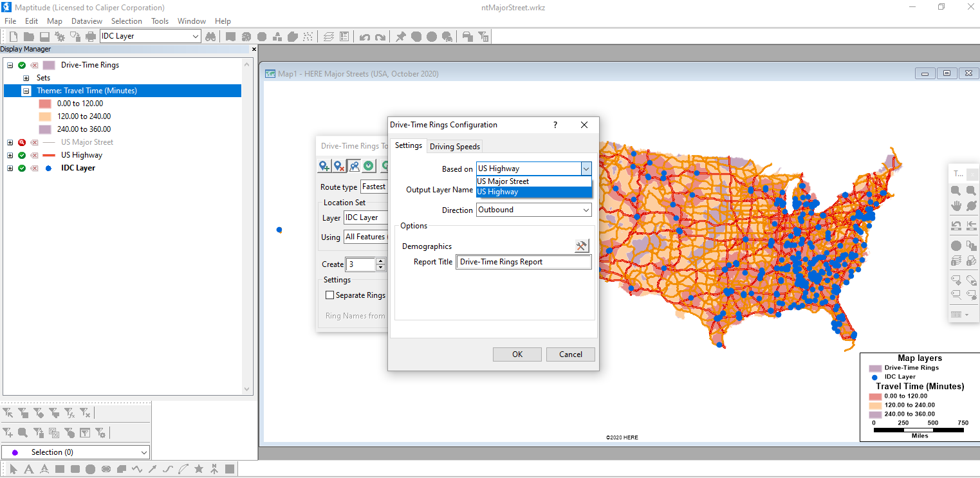
Task: Select the Pan hand tool
Action: point(956,206)
